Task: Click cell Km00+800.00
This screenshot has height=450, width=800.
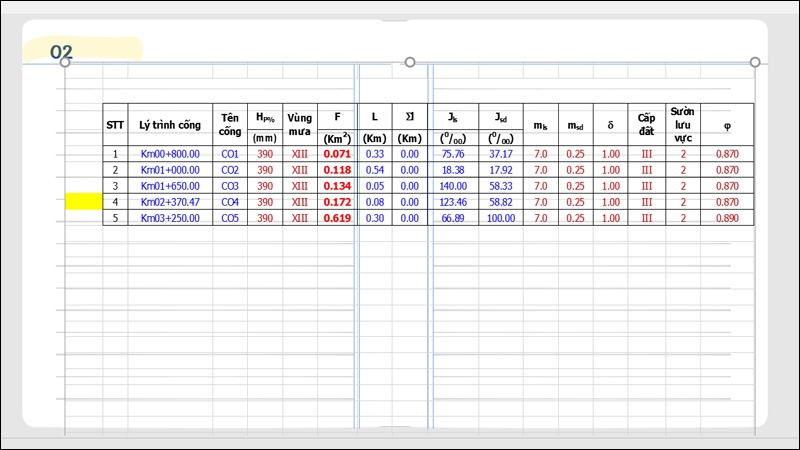Action: tap(170, 154)
